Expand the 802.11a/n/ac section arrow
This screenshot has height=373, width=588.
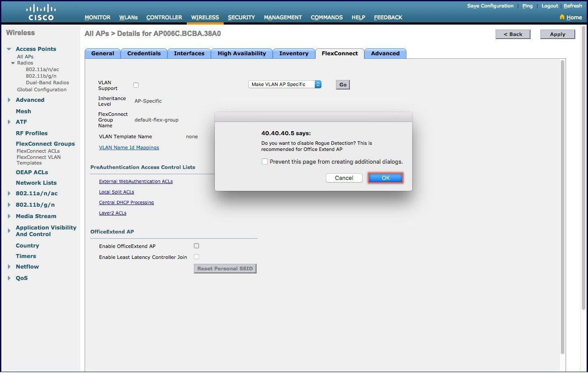[x=9, y=194]
